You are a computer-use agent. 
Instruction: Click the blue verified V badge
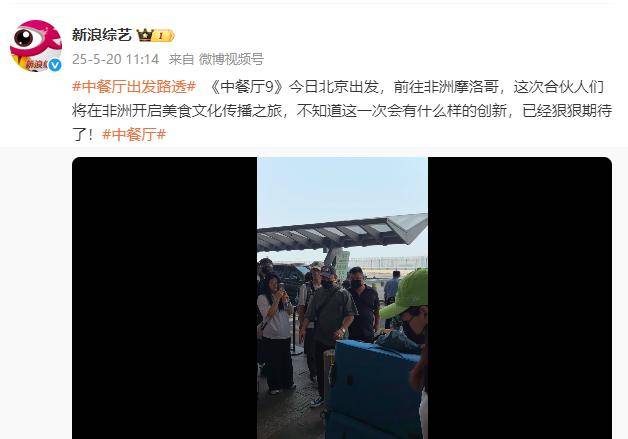tap(55, 65)
